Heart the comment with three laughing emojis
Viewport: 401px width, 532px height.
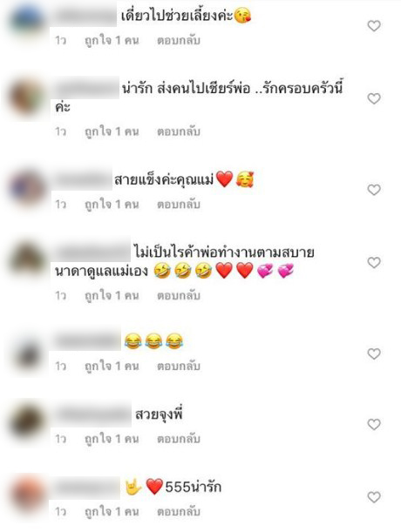coord(374,354)
